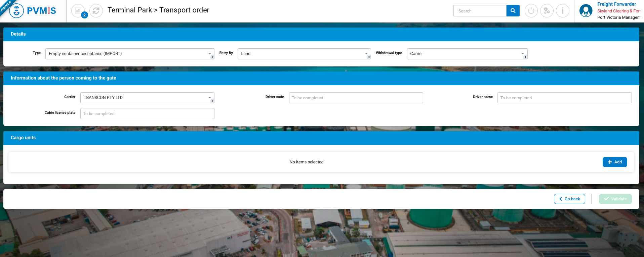The width and height of the screenshot is (644, 257).
Task: Open the settings gears icon
Action: [547, 11]
